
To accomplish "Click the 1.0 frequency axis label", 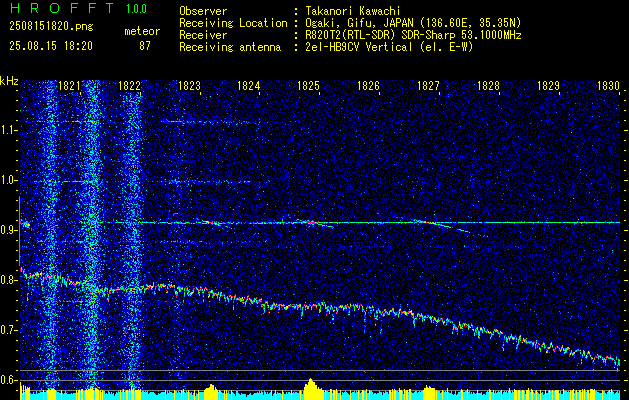I will pos(8,180).
